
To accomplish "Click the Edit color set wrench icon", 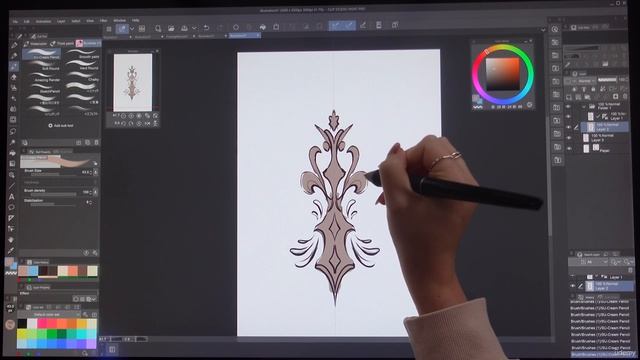I will pyautogui.click(x=85, y=314).
